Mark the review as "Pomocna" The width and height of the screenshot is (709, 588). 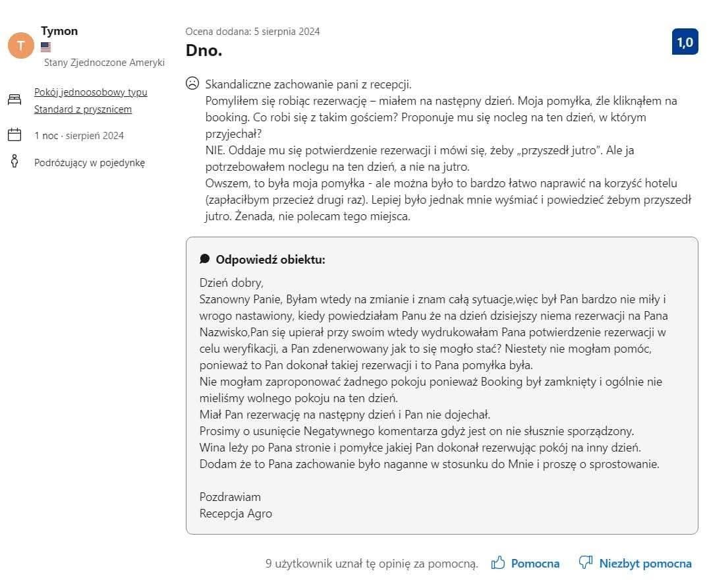pyautogui.click(x=534, y=564)
